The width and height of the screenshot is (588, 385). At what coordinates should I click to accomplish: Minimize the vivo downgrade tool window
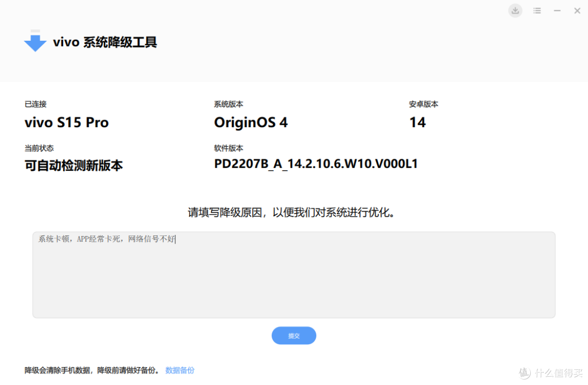coord(558,10)
